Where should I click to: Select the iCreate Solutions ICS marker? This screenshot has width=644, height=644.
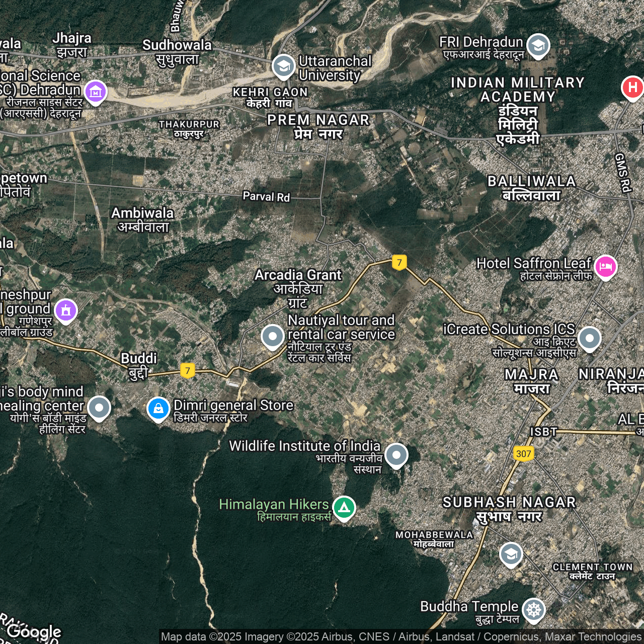click(589, 338)
